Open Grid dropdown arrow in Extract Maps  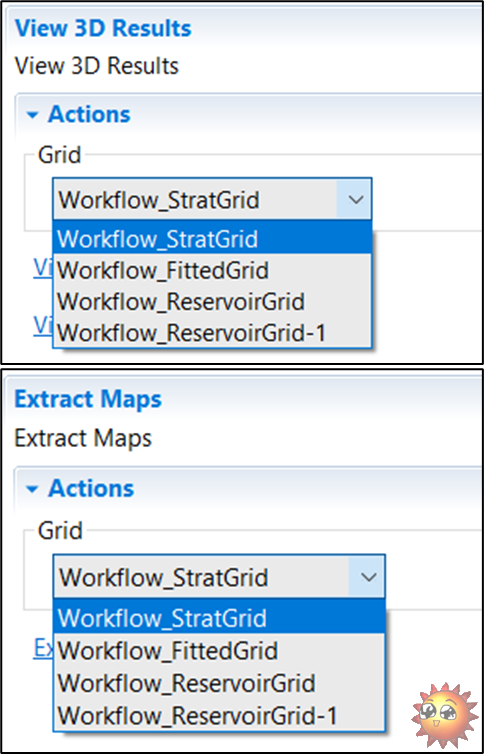[x=368, y=577]
